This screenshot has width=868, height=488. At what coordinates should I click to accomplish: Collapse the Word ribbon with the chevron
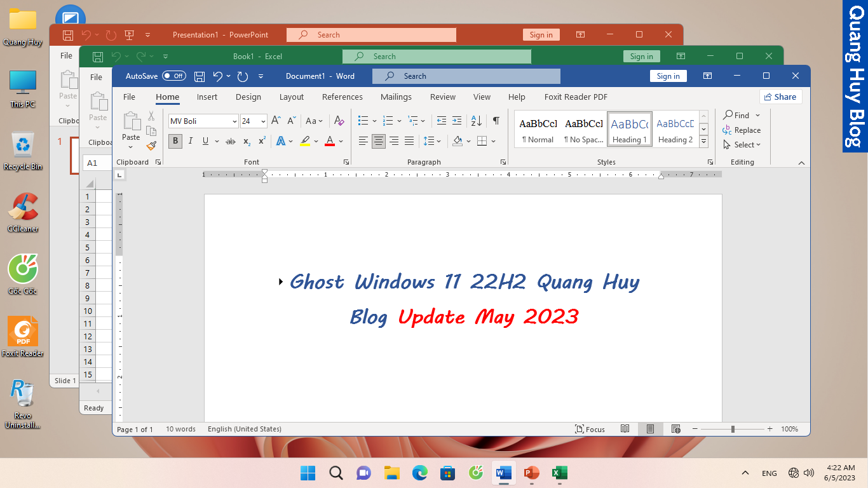(801, 163)
